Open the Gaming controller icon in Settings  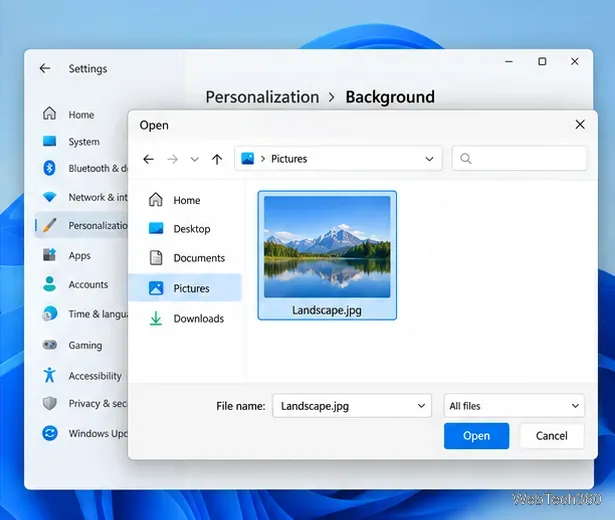pyautogui.click(x=49, y=345)
